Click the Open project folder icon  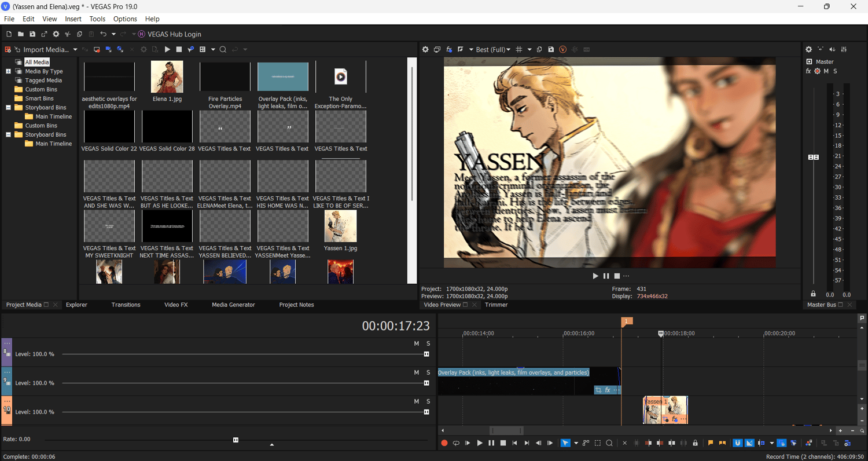point(20,34)
